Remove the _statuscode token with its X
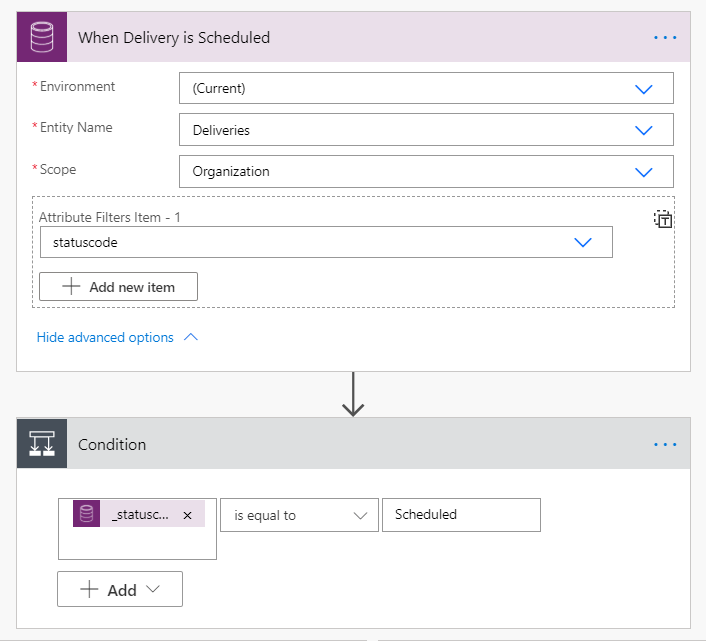Viewport: 706px width, 641px height. coord(187,515)
